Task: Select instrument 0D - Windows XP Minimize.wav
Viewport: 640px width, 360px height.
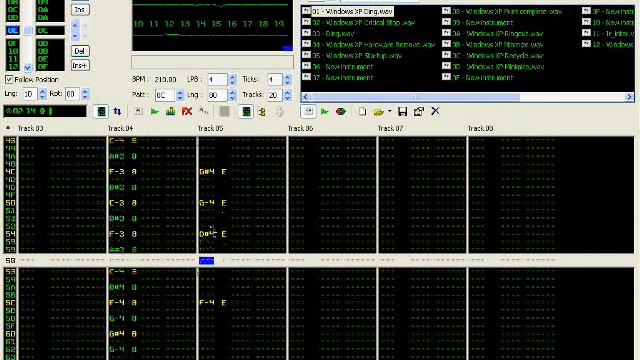Action: 498,66
